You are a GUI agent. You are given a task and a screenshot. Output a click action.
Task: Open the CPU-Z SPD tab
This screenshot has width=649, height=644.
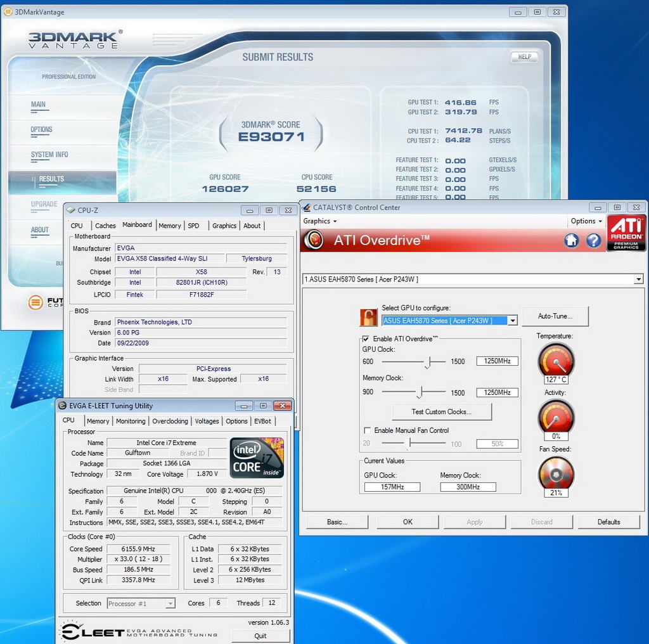click(193, 226)
